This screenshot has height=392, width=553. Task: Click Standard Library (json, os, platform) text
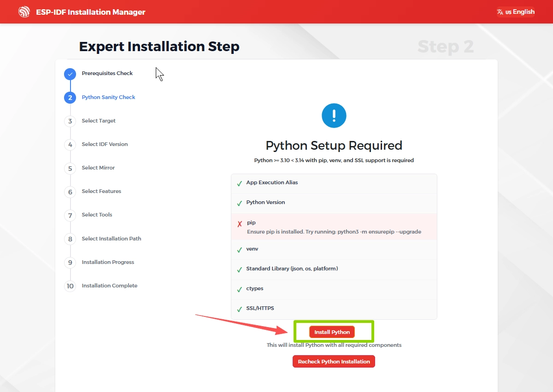(292, 269)
